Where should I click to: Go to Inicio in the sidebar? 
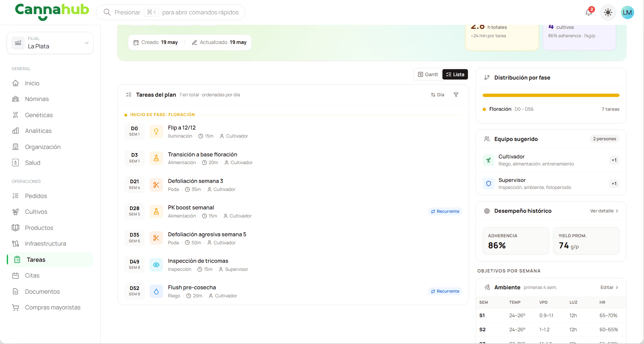[x=32, y=83]
